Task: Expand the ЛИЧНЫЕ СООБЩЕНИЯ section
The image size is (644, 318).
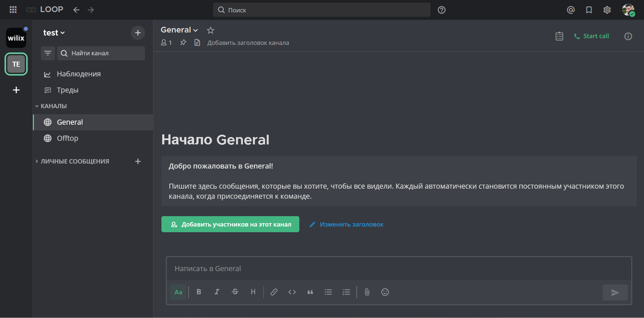Action: click(x=75, y=161)
